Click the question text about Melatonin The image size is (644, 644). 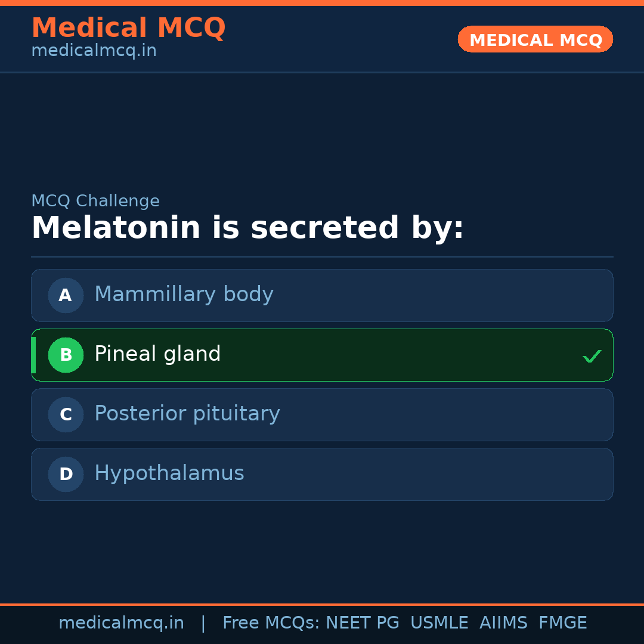click(247, 228)
